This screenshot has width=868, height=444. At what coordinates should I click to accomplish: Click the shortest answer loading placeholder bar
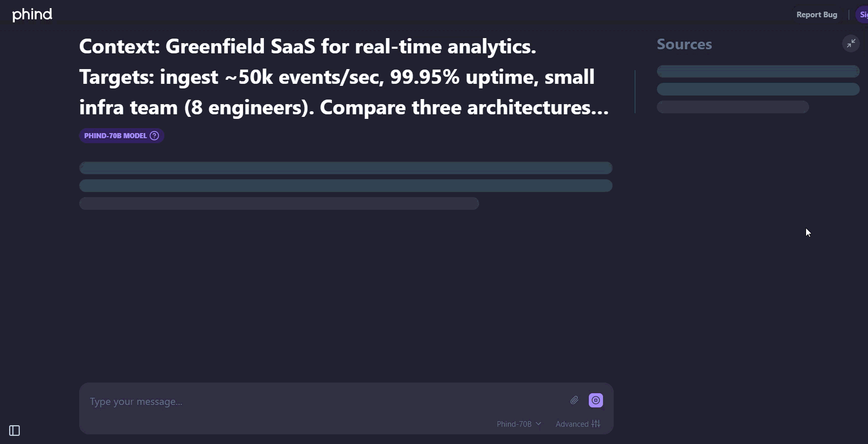coord(279,204)
